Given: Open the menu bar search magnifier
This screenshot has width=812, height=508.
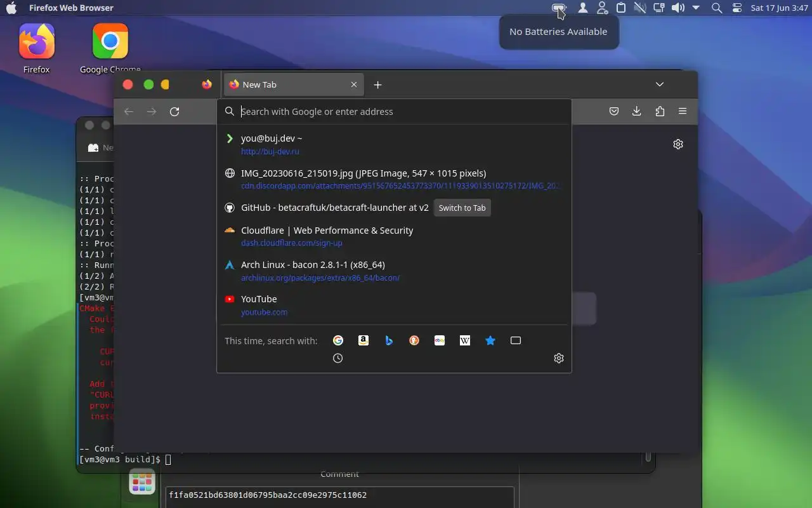Looking at the screenshot, I should 717,8.
